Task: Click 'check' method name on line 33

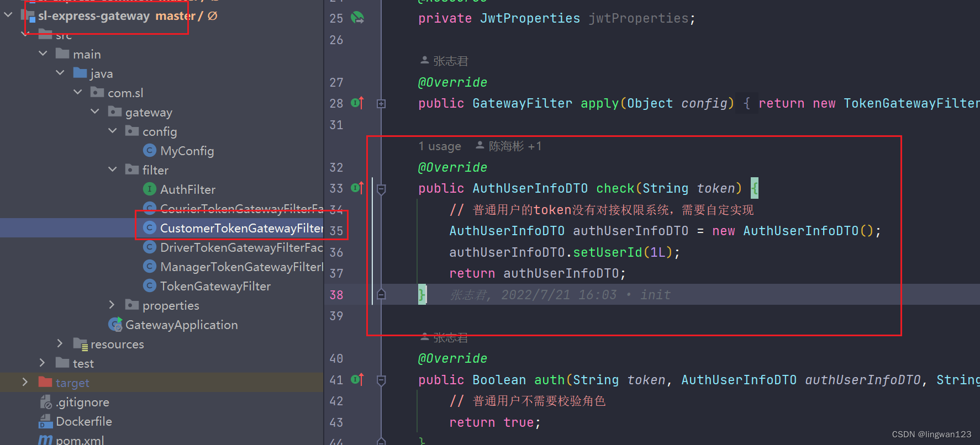Action: pos(615,188)
